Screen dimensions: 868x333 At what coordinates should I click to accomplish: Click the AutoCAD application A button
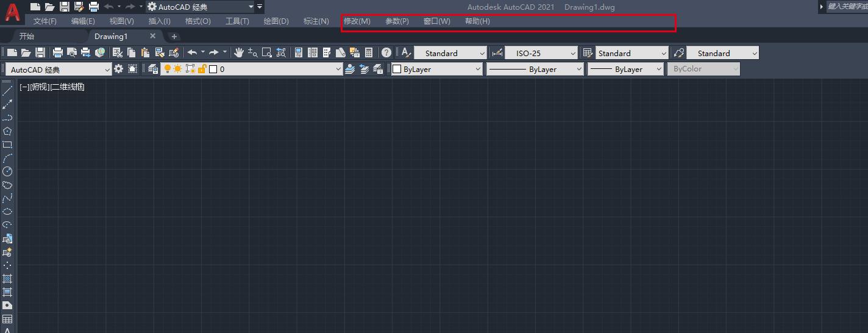(12, 12)
